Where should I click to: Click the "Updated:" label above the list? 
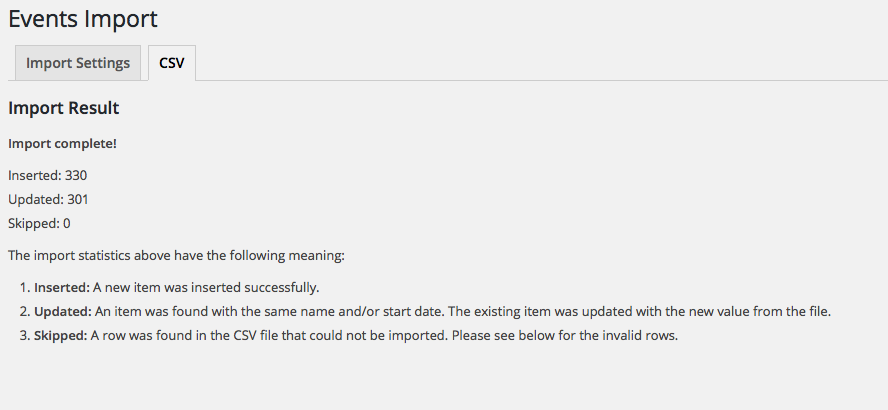tap(35, 199)
